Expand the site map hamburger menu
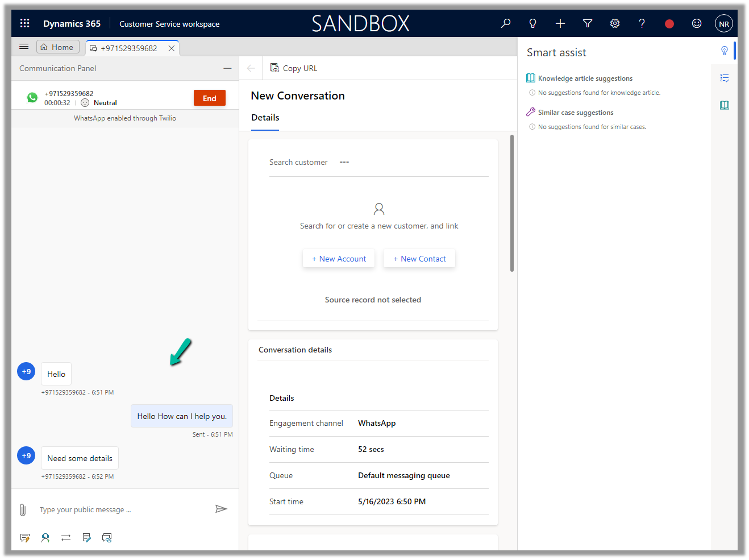The image size is (749, 560). pyautogui.click(x=24, y=47)
